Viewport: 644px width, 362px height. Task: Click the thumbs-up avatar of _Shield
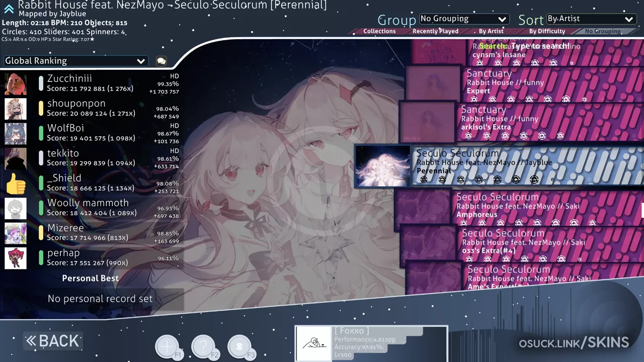click(16, 184)
